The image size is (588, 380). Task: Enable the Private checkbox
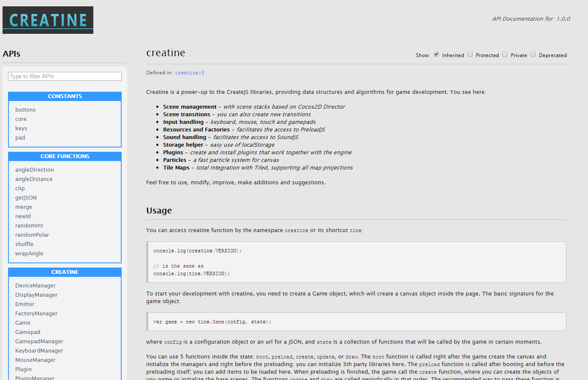505,55
